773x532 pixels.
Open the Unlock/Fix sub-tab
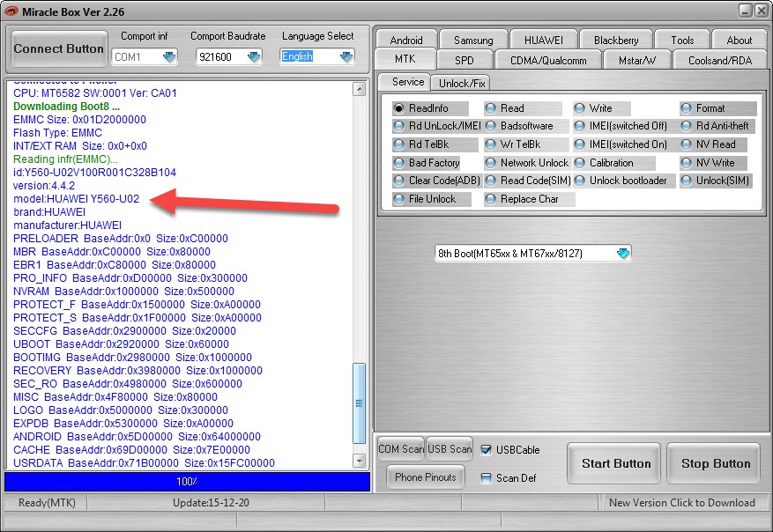[x=462, y=84]
